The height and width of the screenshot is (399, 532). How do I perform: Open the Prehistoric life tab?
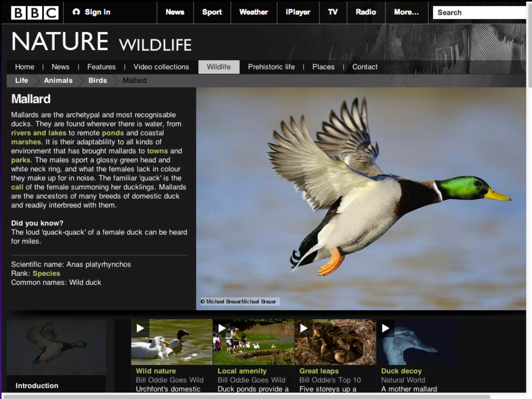[x=271, y=67]
